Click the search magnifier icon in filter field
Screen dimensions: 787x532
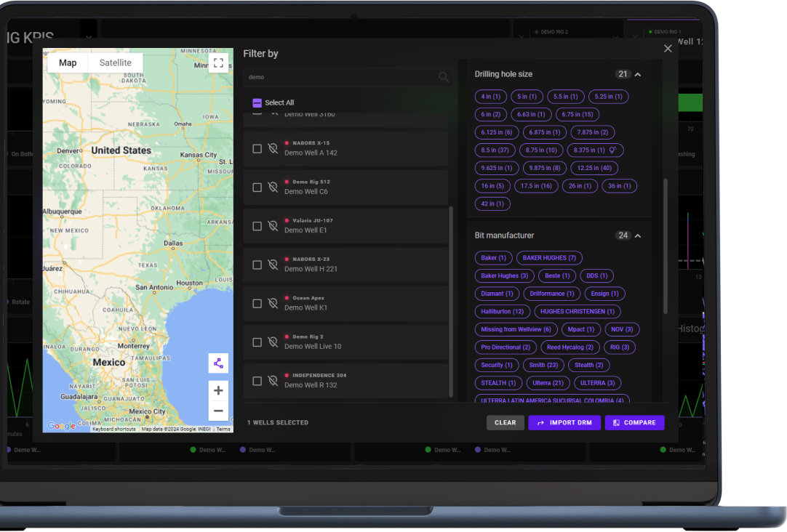[x=442, y=76]
